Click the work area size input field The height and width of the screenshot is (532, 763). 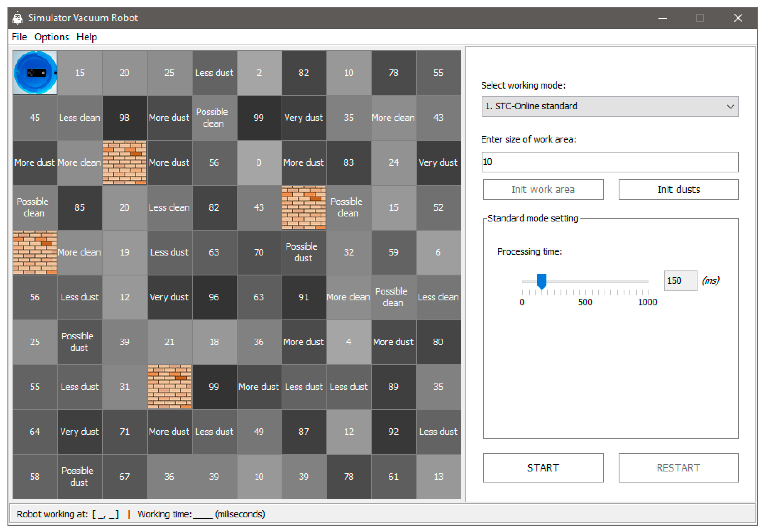(610, 162)
